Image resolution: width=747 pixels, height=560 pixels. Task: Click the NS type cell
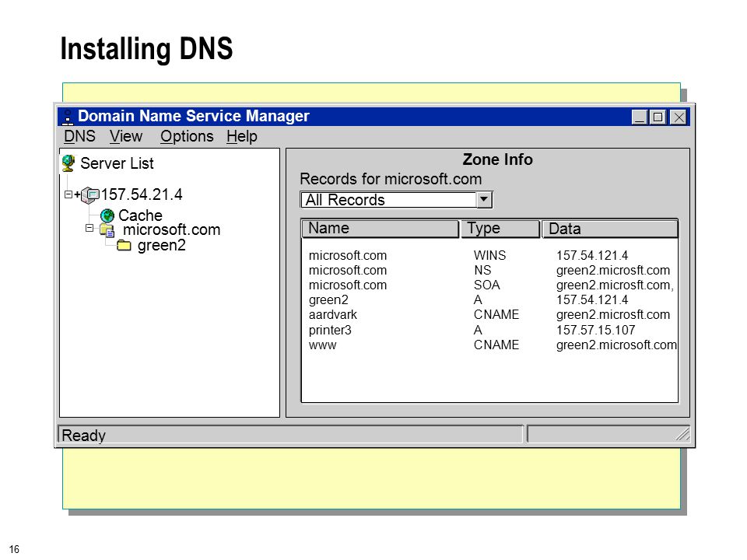(x=482, y=271)
